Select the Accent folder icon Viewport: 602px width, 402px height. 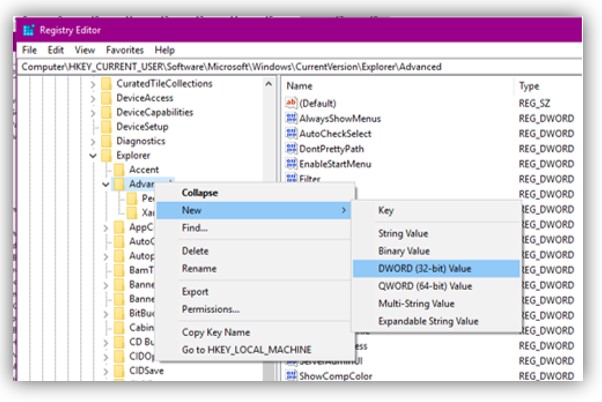(119, 170)
